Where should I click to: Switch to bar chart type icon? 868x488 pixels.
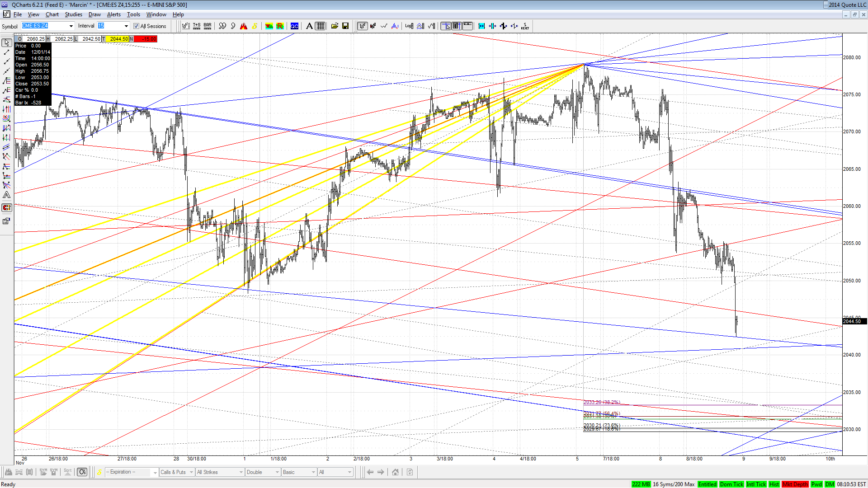click(362, 26)
